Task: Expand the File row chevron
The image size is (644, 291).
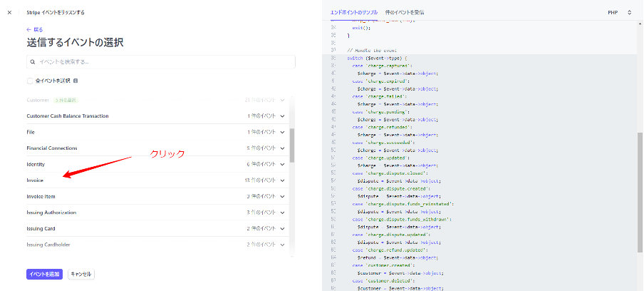Action: [283, 132]
